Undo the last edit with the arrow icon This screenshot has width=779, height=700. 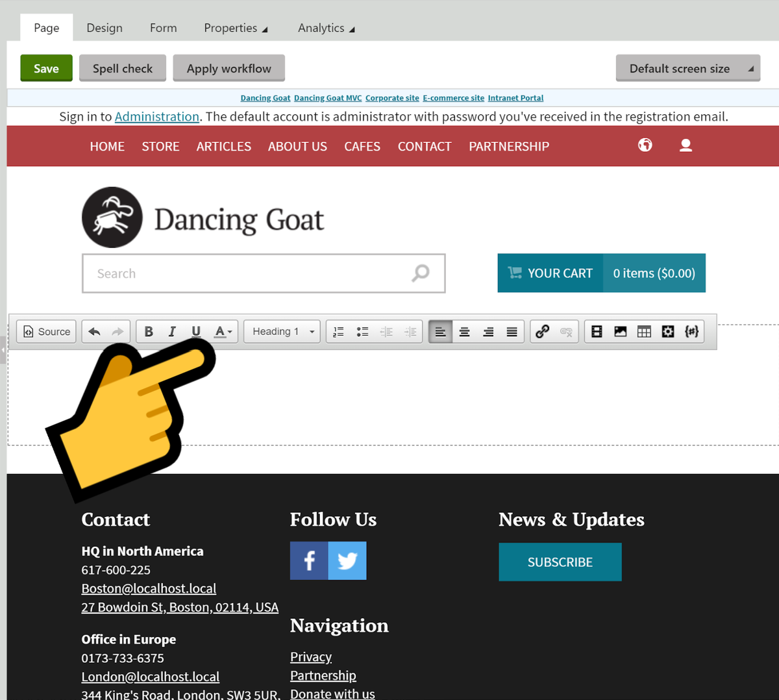click(93, 331)
